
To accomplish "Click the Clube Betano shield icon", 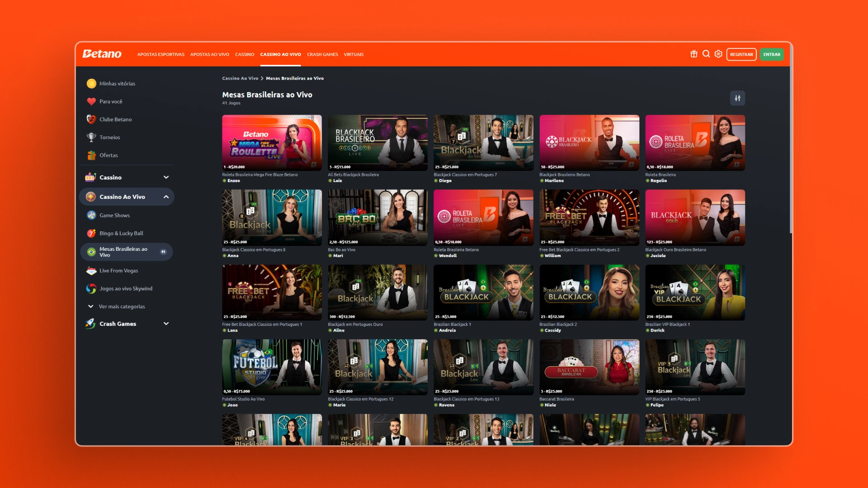I will (91, 119).
